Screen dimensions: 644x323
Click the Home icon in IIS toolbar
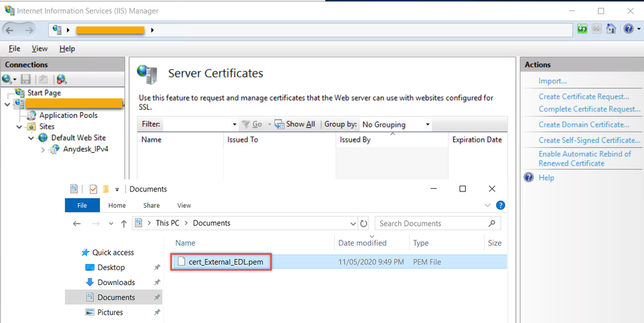click(610, 30)
